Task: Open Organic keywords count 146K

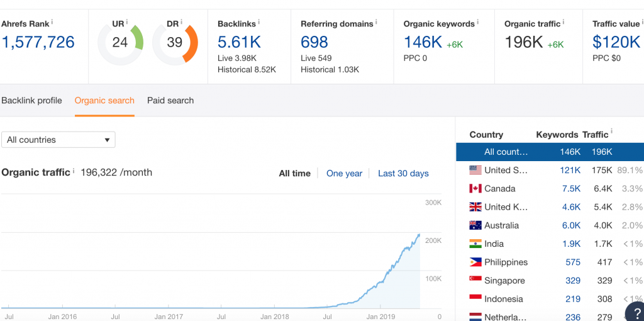Action: pos(423,42)
